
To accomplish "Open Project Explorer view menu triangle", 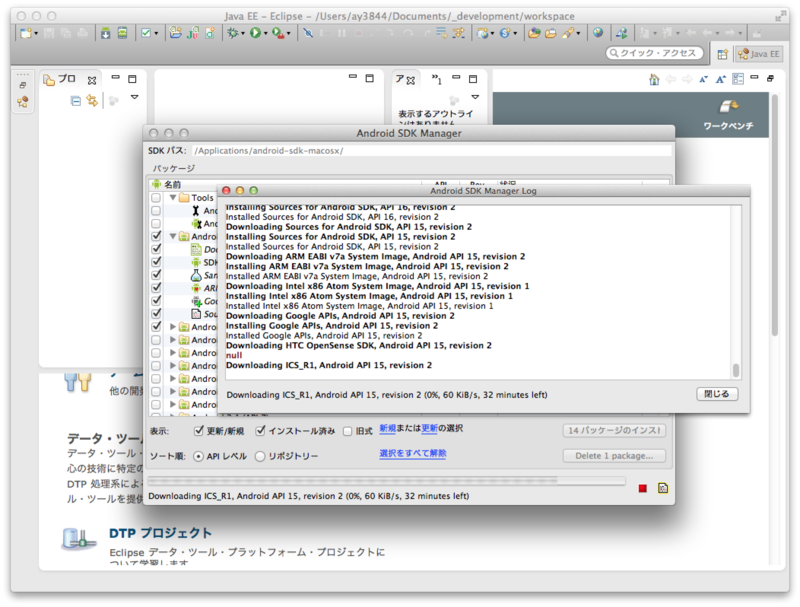I will pyautogui.click(x=135, y=96).
